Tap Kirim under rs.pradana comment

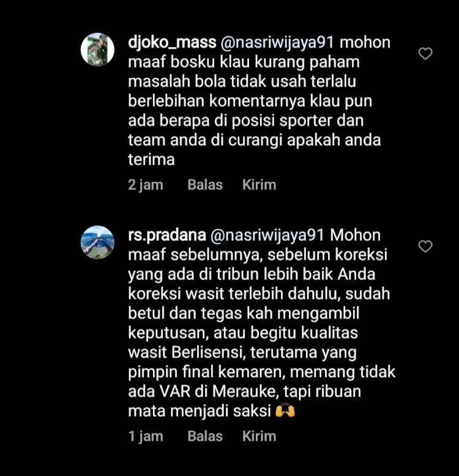point(259,436)
